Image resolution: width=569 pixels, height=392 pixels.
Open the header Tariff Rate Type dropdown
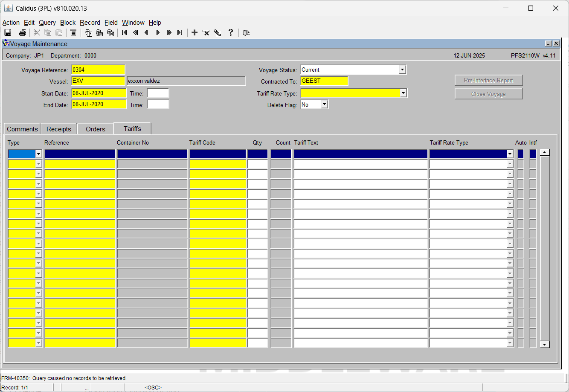click(403, 93)
